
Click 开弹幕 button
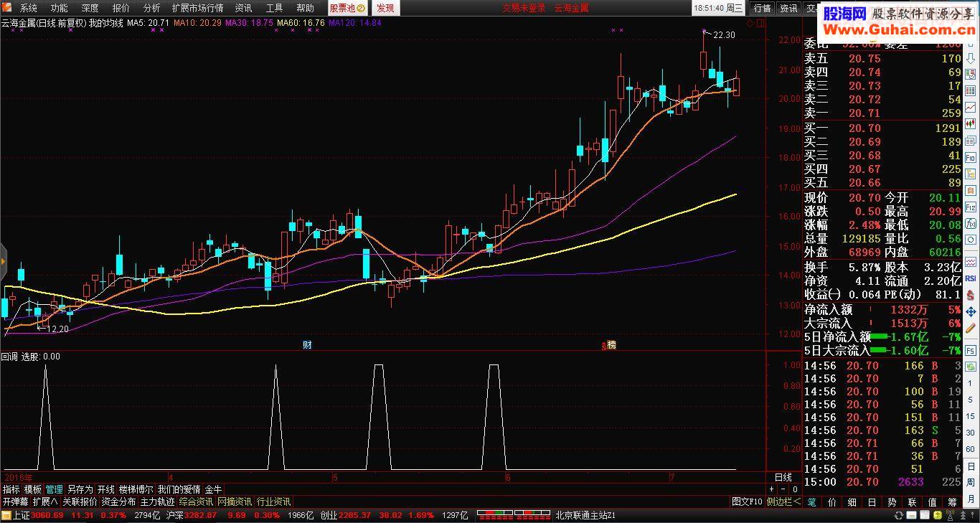coord(15,502)
